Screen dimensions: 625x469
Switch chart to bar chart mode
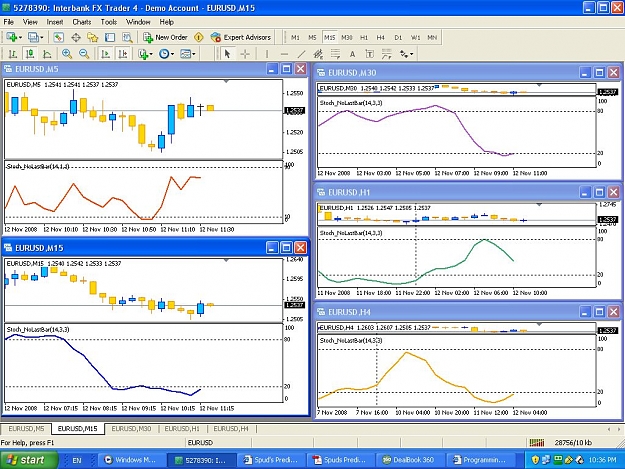[13, 54]
